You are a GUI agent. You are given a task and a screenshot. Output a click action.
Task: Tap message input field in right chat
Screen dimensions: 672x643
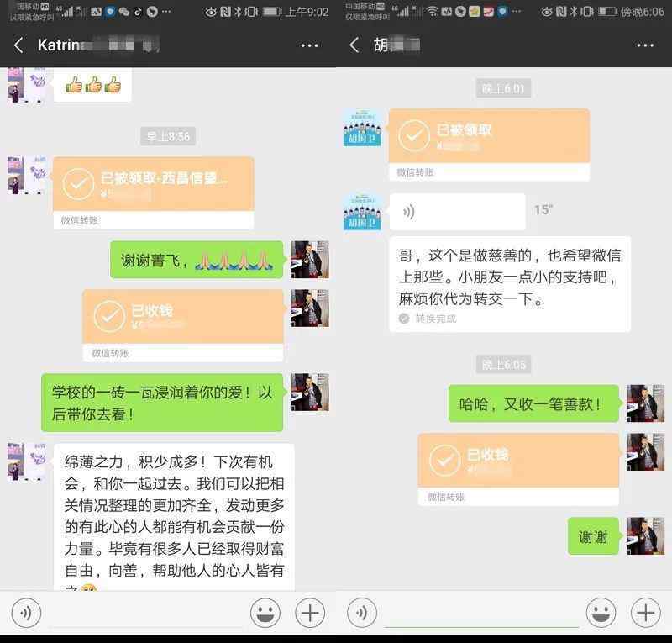480,613
